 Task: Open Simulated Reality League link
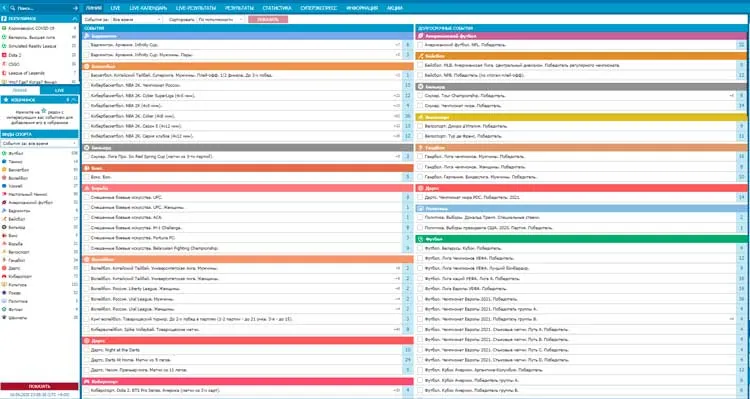point(32,46)
